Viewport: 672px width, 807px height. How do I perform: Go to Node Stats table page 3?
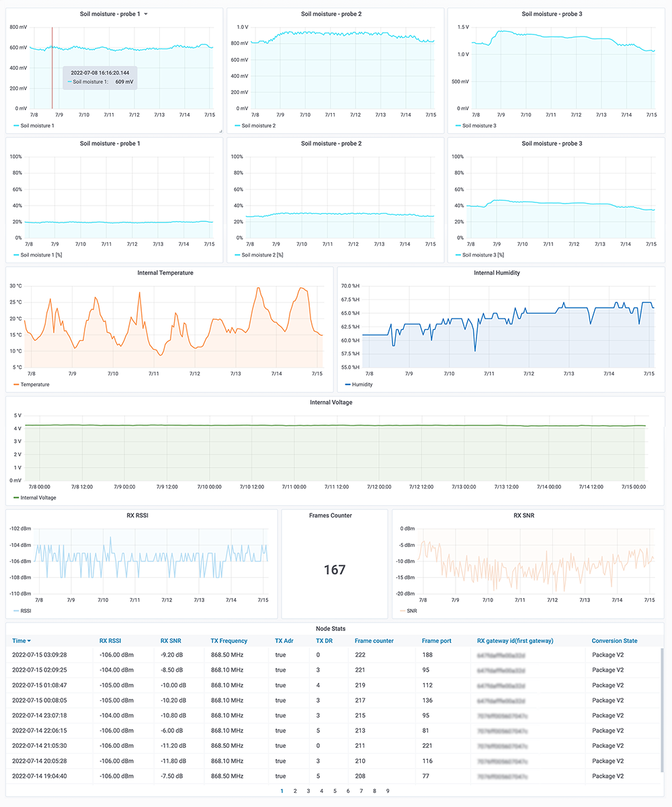(x=308, y=791)
